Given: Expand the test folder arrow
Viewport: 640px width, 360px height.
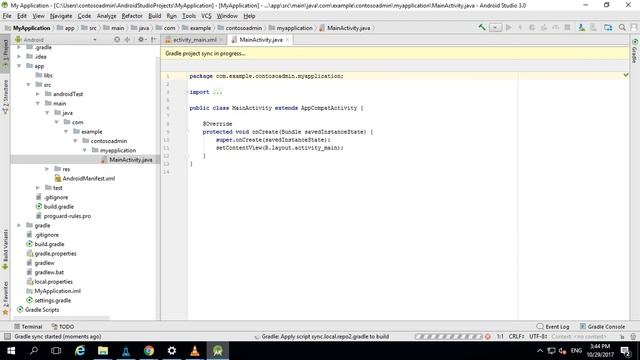Looking at the screenshot, I should (38, 188).
